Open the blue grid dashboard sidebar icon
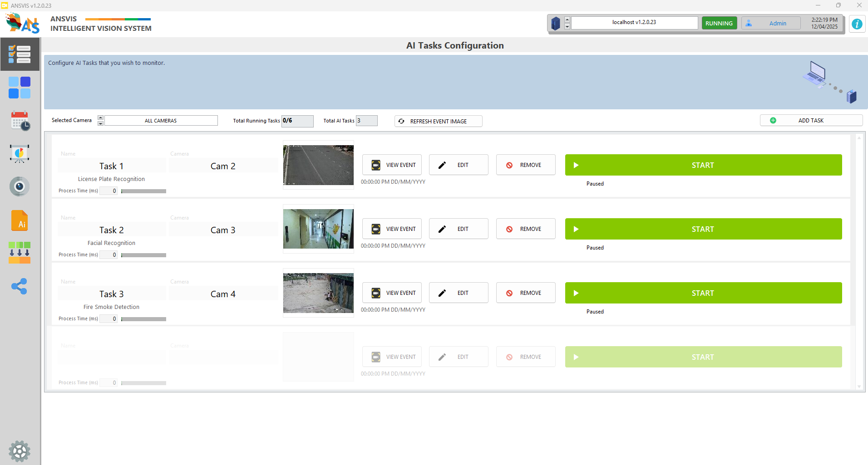 (20, 88)
